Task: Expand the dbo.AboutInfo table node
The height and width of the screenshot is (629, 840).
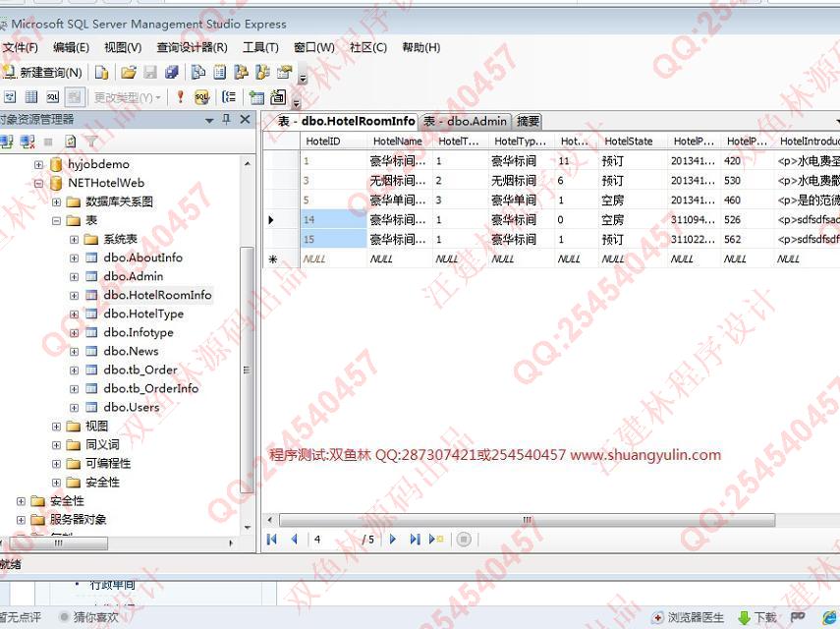Action: (x=74, y=258)
